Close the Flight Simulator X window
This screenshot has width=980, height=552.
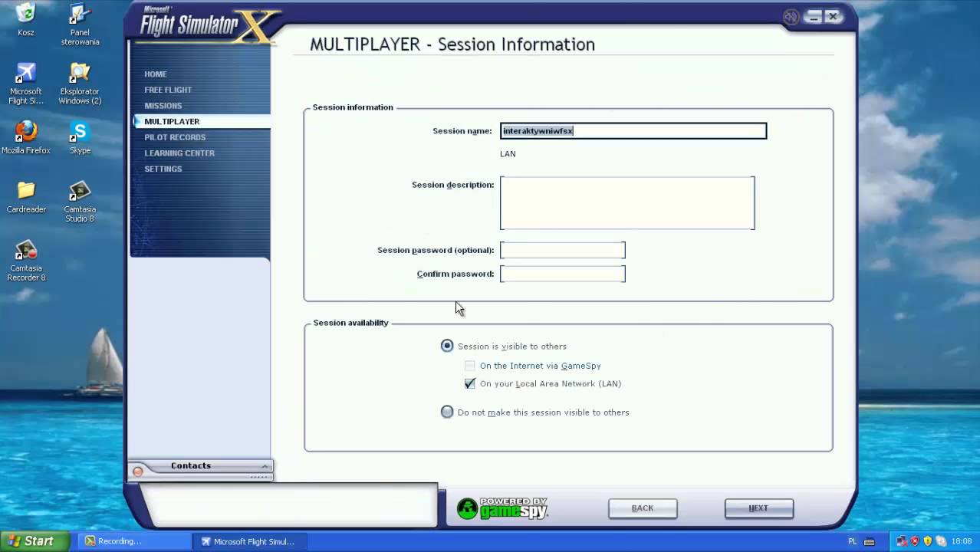click(833, 17)
